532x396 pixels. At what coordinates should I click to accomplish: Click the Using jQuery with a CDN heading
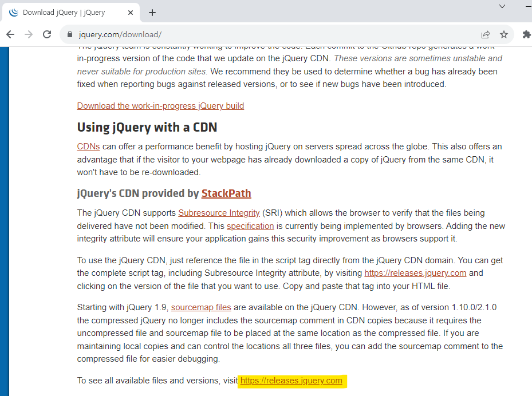147,128
